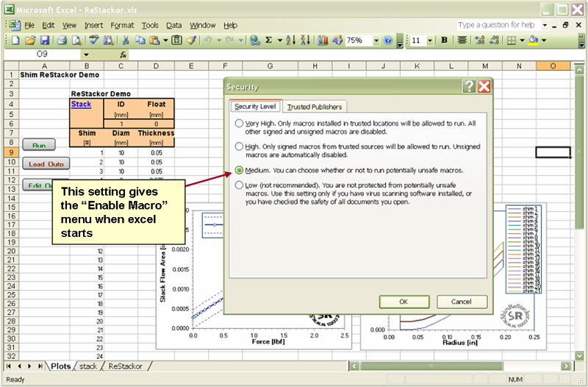Open the font size 11 dropdown
Screen dimensions: 588x387
pyautogui.click(x=430, y=40)
